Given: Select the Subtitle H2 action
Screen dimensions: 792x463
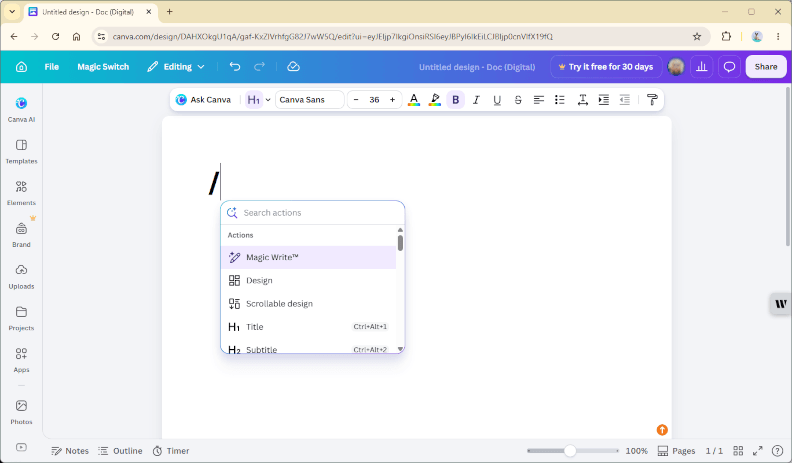Looking at the screenshot, I should (x=309, y=348).
